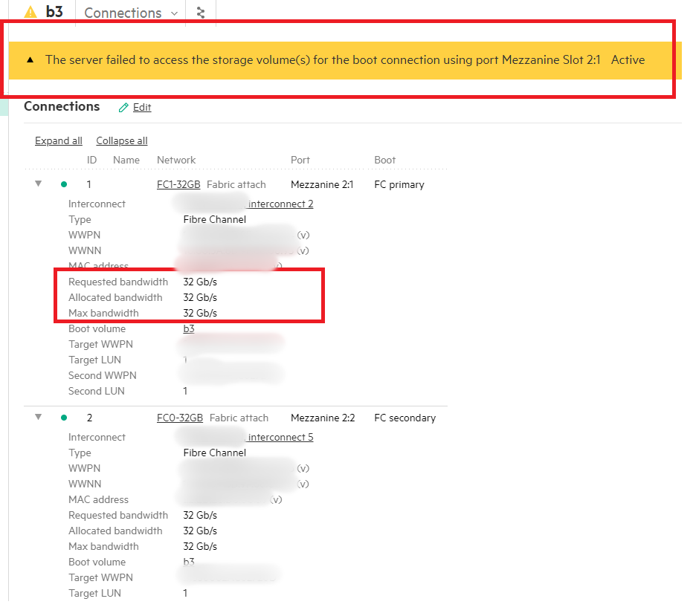Click the Expand all link
Screen dimensions: 693x616
58,140
